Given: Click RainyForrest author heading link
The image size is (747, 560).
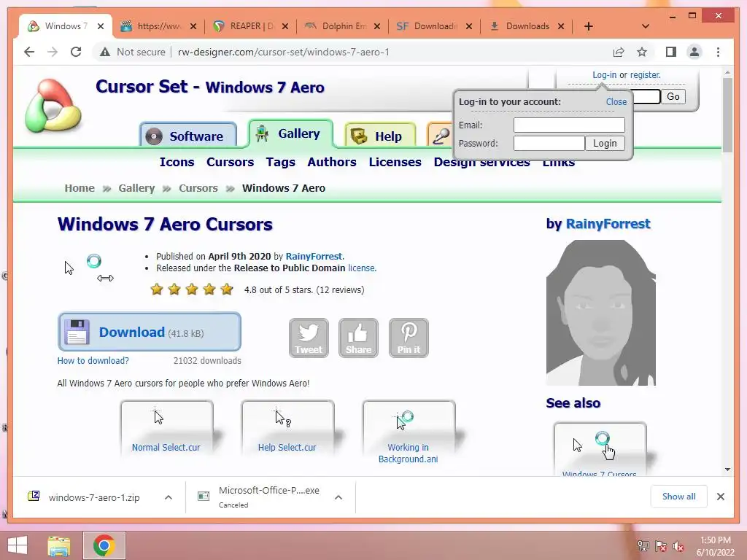Looking at the screenshot, I should [608, 224].
